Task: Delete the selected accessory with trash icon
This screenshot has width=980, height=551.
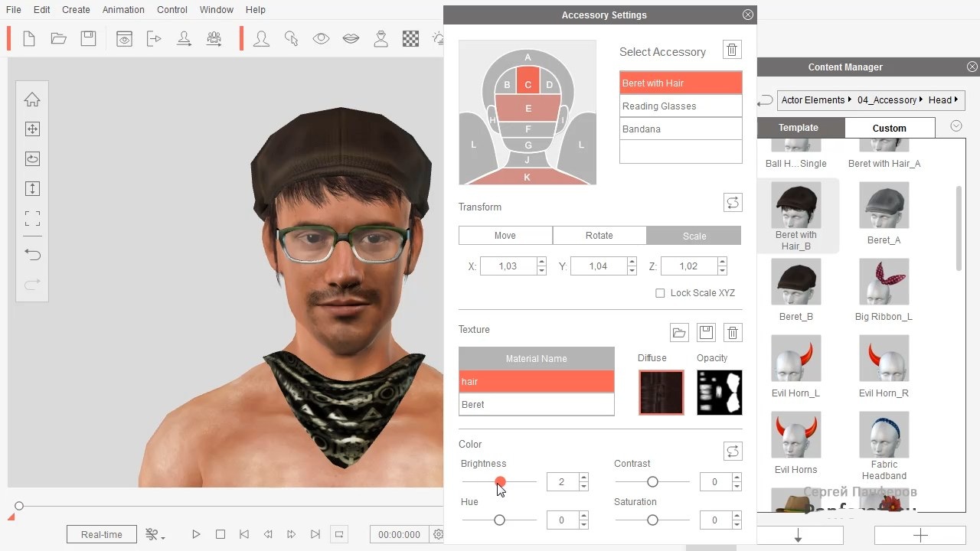Action: 732,51
